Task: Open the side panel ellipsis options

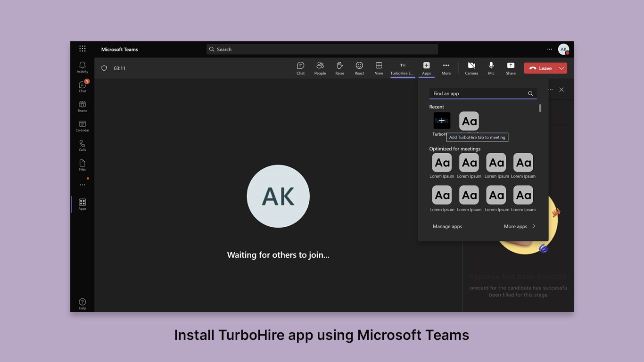Action: click(551, 90)
